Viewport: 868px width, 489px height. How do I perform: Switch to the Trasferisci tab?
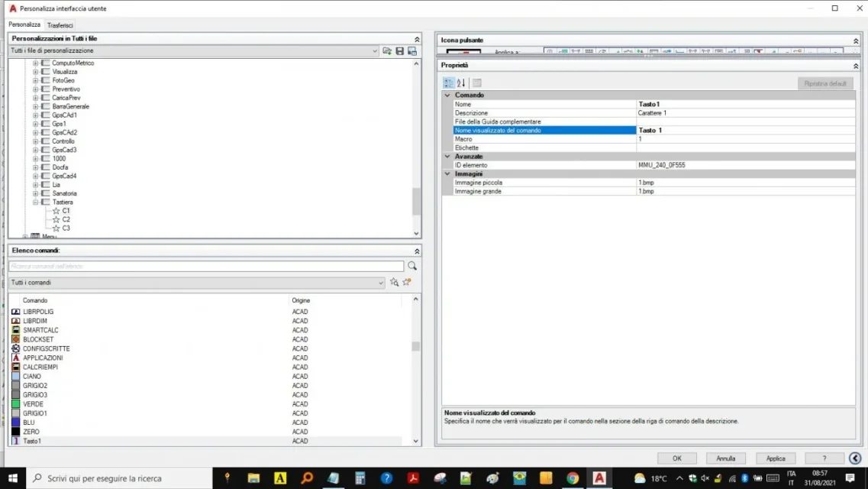(60, 25)
